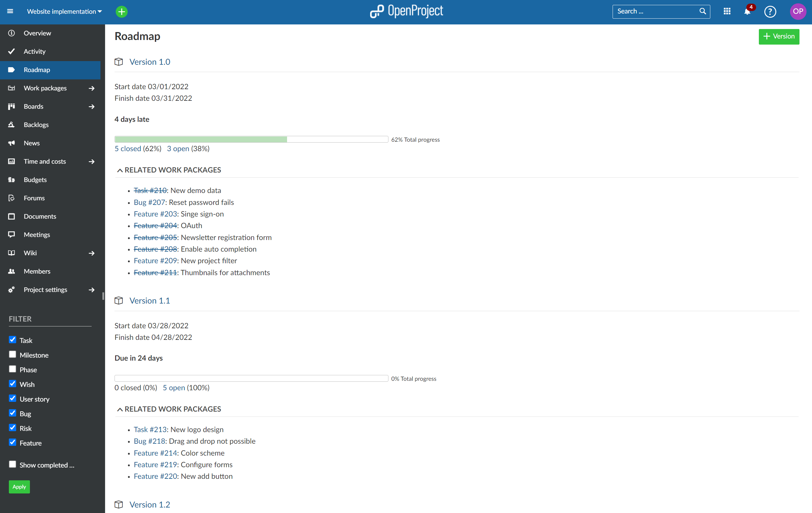Screen dimensions: 812x513
Task: Click the Version 1.1 link
Action: 149,300
